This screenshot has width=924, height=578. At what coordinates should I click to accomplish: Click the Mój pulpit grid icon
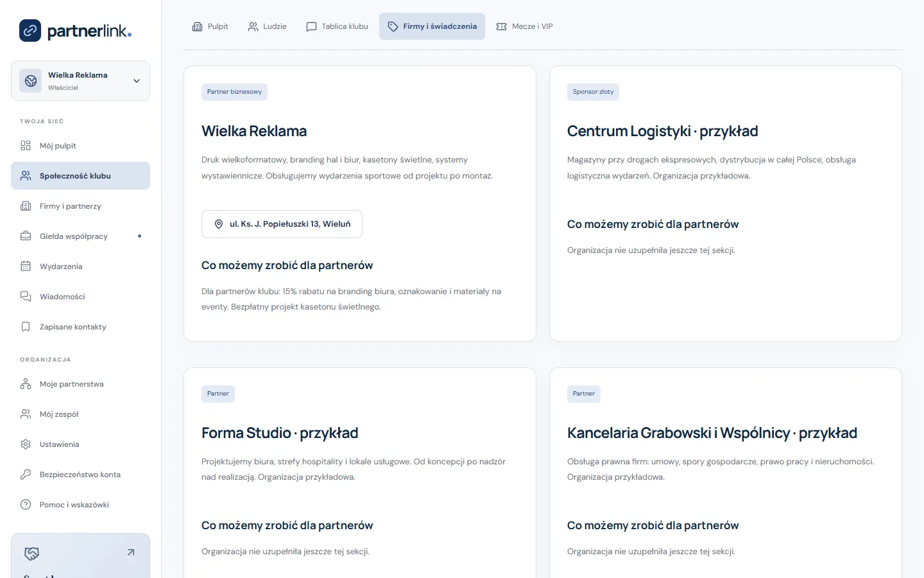(x=26, y=146)
